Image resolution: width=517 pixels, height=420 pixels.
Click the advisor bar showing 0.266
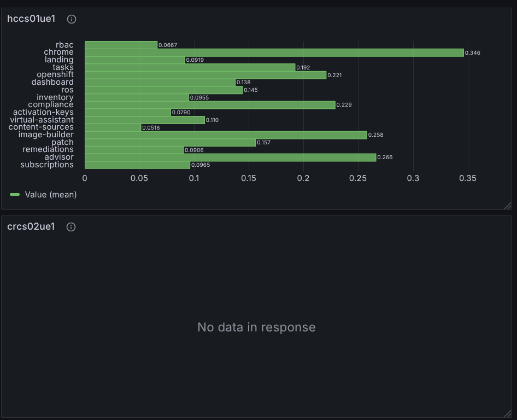[x=231, y=157]
